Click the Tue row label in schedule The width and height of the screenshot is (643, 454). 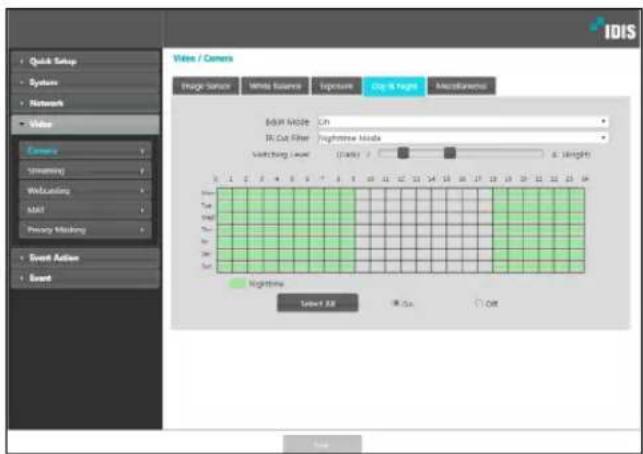[x=207, y=205]
